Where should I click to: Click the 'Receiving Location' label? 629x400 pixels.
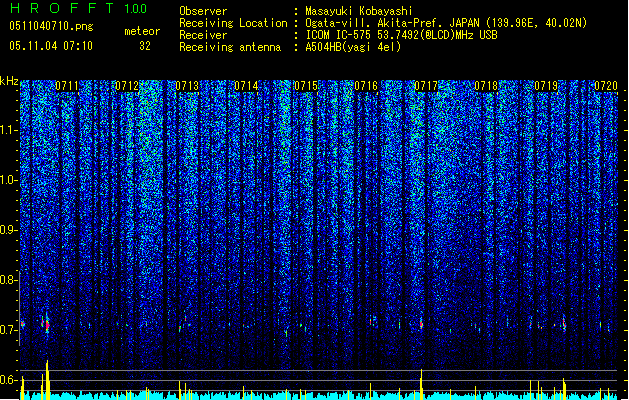pyautogui.click(x=233, y=23)
